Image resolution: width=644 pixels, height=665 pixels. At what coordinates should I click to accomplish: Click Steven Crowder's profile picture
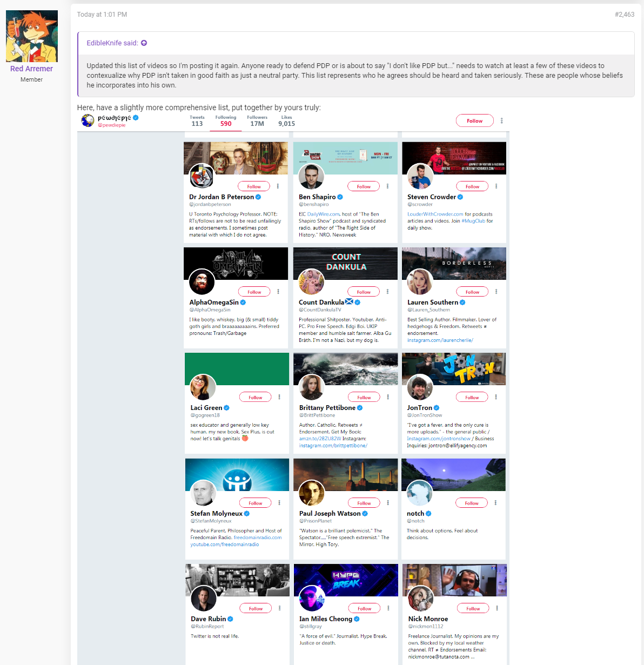click(x=420, y=176)
